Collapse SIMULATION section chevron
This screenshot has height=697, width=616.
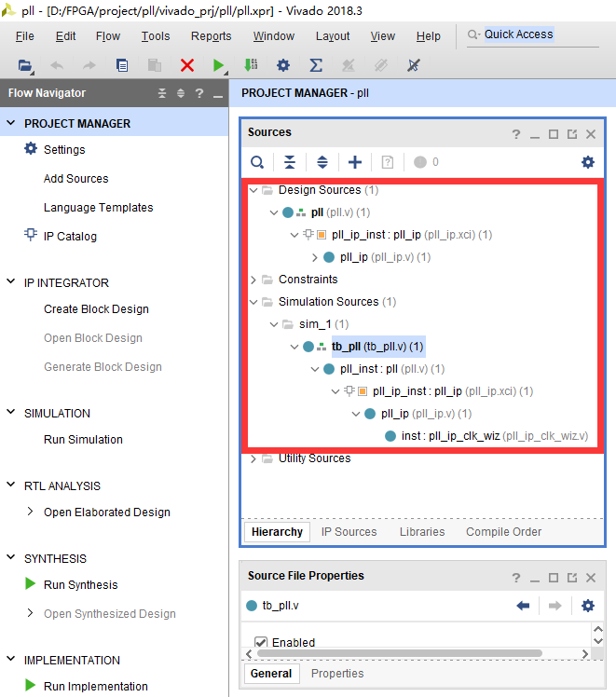point(11,413)
